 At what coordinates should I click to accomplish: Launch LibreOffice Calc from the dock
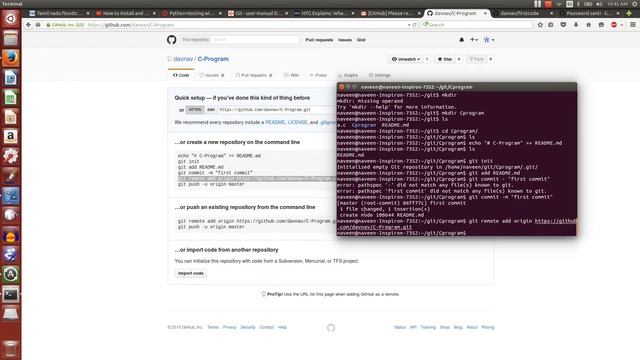(x=11, y=98)
